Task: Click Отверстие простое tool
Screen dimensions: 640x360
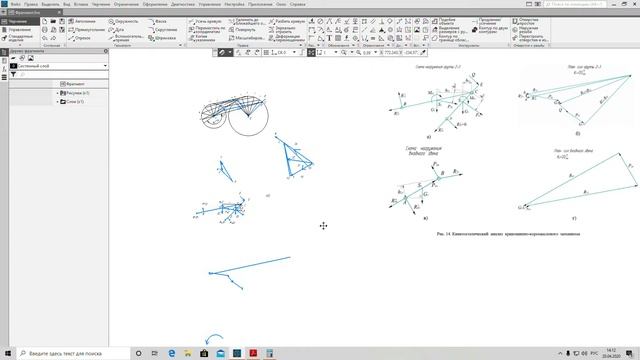Action: (x=527, y=21)
